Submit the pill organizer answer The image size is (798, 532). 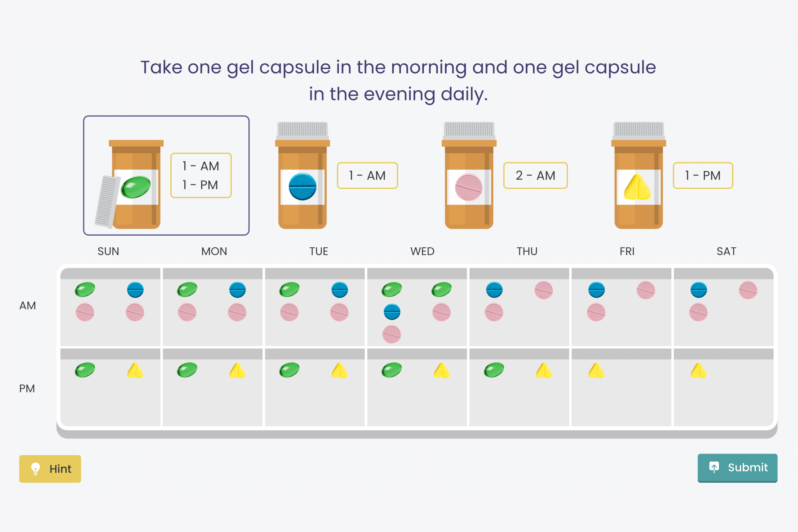coord(737,468)
